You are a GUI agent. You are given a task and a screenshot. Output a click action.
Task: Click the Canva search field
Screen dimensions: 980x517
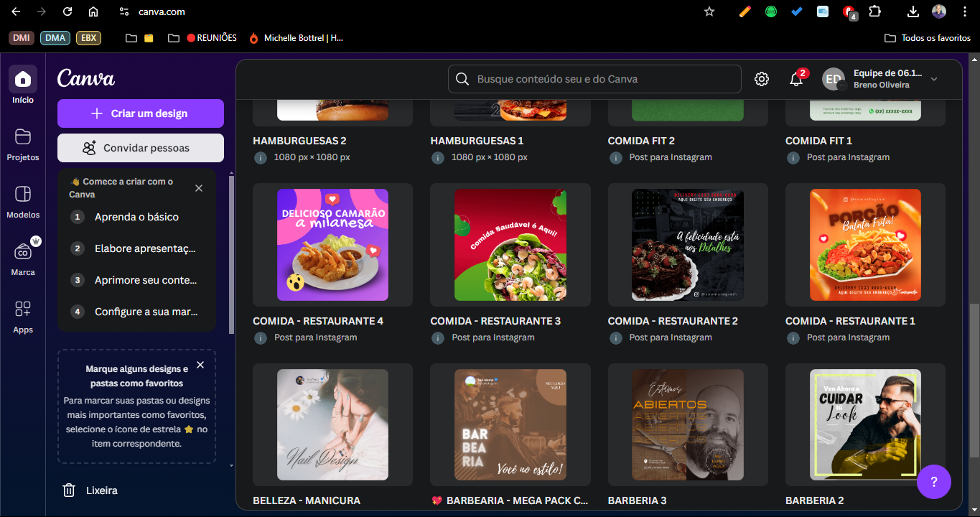(594, 79)
